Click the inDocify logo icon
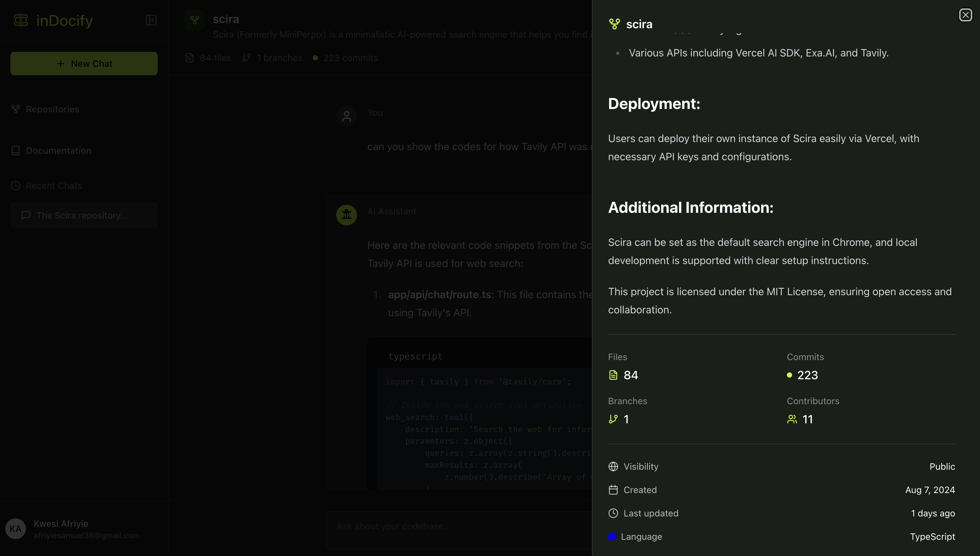 21,20
